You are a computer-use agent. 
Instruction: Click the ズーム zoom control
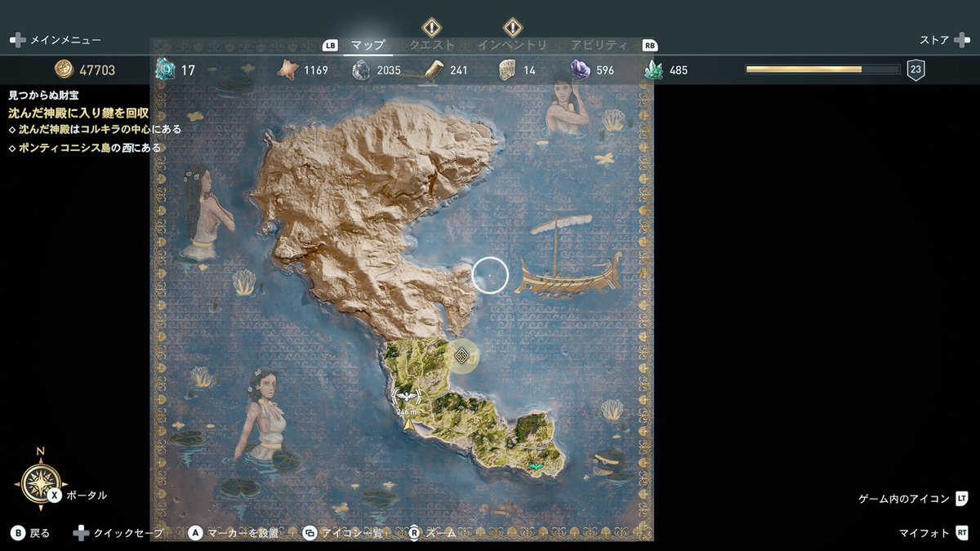click(x=442, y=533)
